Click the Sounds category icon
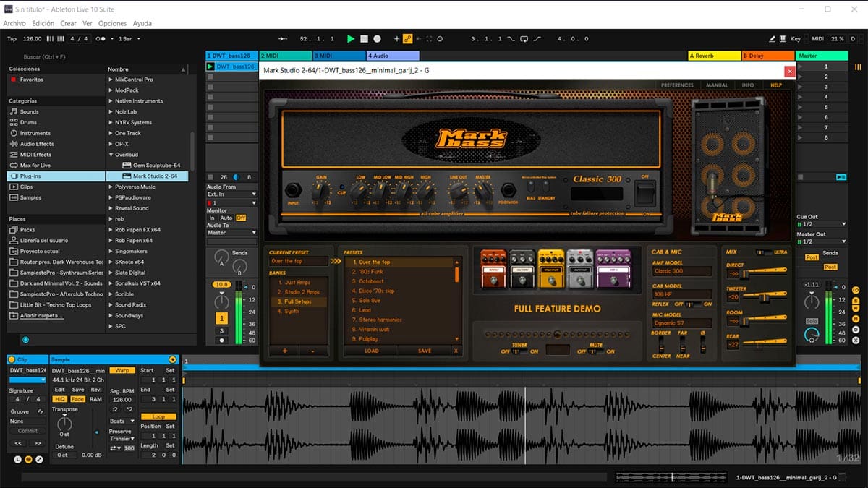 pyautogui.click(x=14, y=112)
